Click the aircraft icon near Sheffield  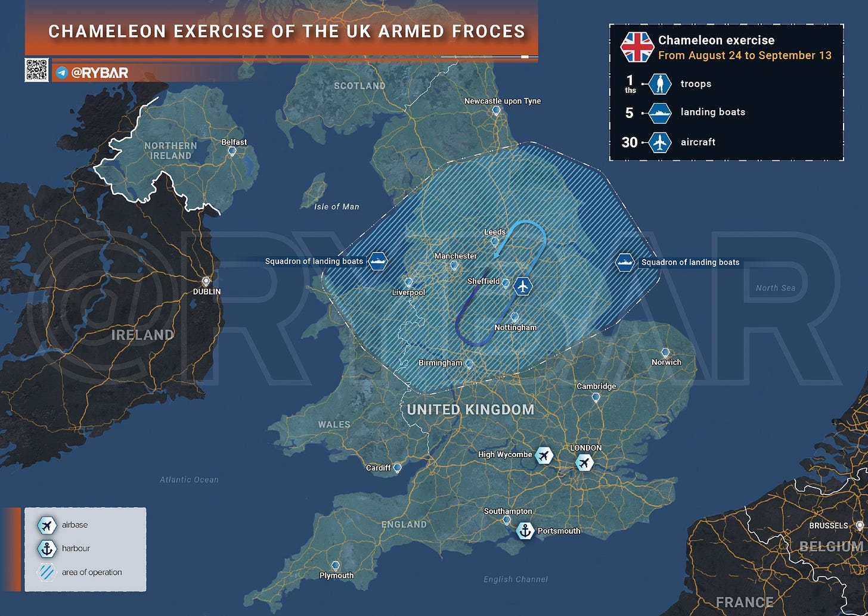[523, 286]
